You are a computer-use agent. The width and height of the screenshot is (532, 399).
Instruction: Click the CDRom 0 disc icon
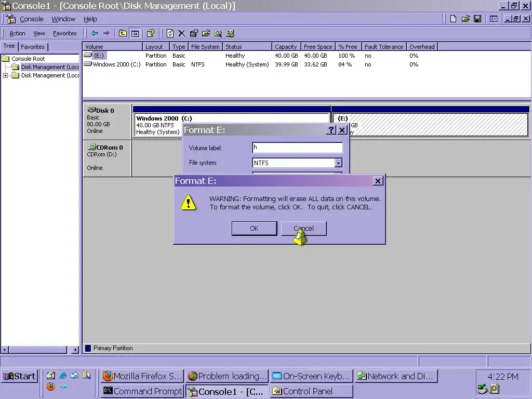pyautogui.click(x=91, y=147)
